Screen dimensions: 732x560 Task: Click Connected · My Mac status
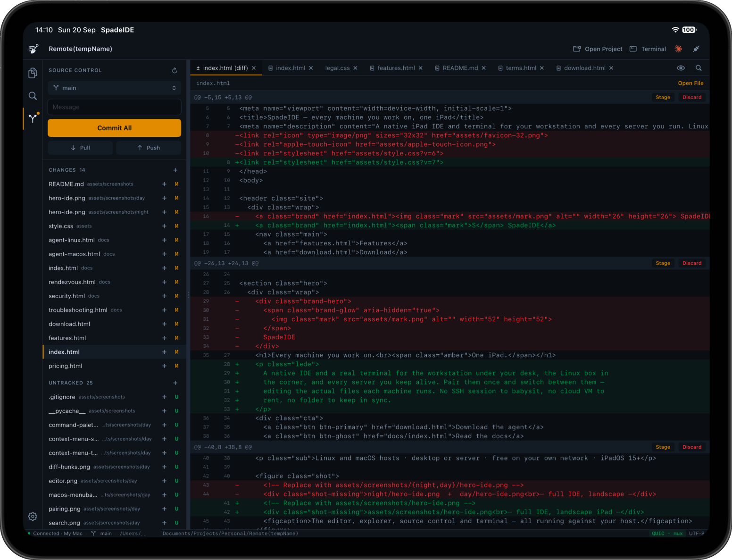[55, 534]
